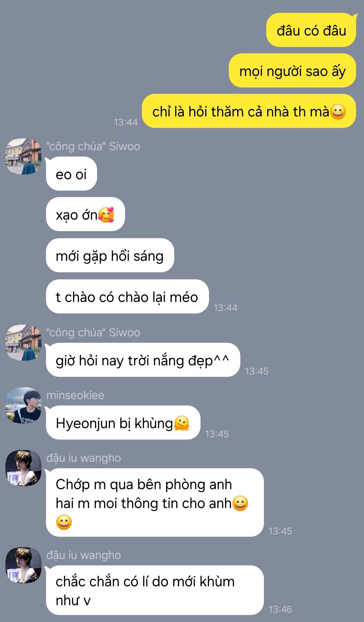364x622 pixels.
Task: Tap the hearts-face emoji after "xạo ớn"
Action: pos(106,215)
